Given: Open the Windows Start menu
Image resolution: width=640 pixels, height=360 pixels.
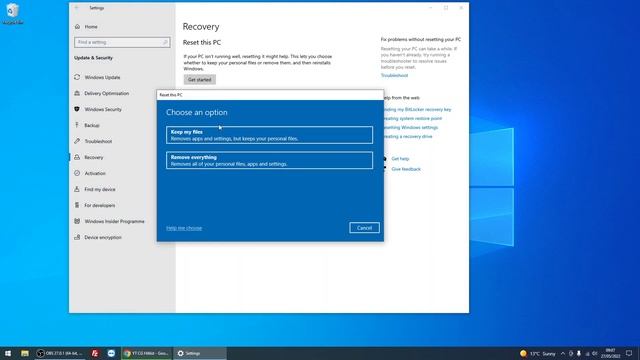Looking at the screenshot, I should (8, 353).
